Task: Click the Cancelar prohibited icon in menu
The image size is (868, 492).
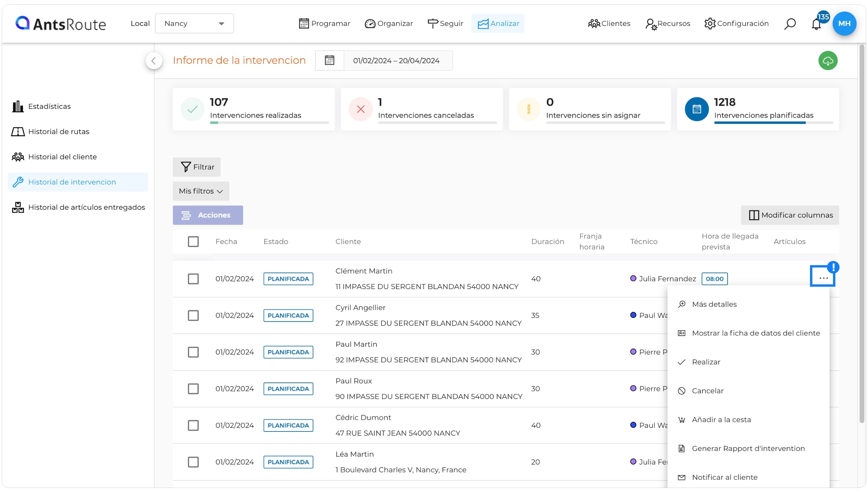Action: point(681,391)
